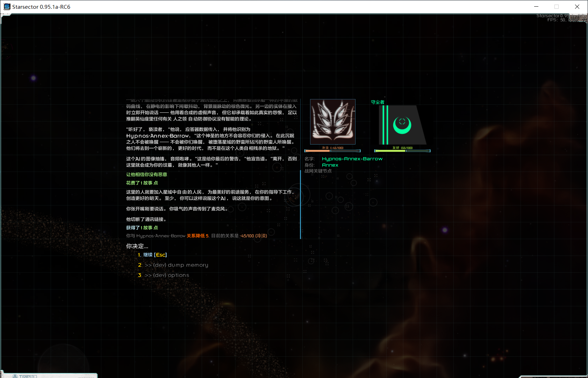Click the green crescent faction flag
Image resolution: width=588 pixels, height=378 pixels.
click(402, 125)
